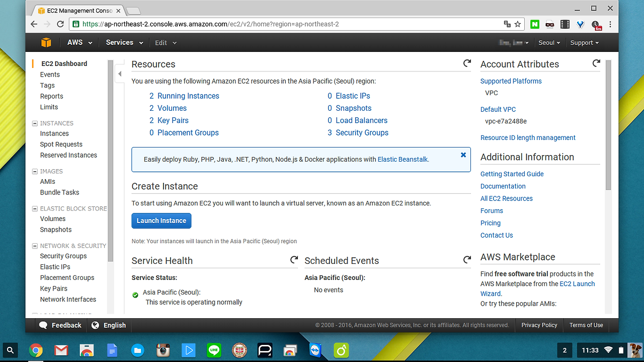Open Key Pairs in the sidebar
The height and width of the screenshot is (362, 644).
tap(53, 288)
